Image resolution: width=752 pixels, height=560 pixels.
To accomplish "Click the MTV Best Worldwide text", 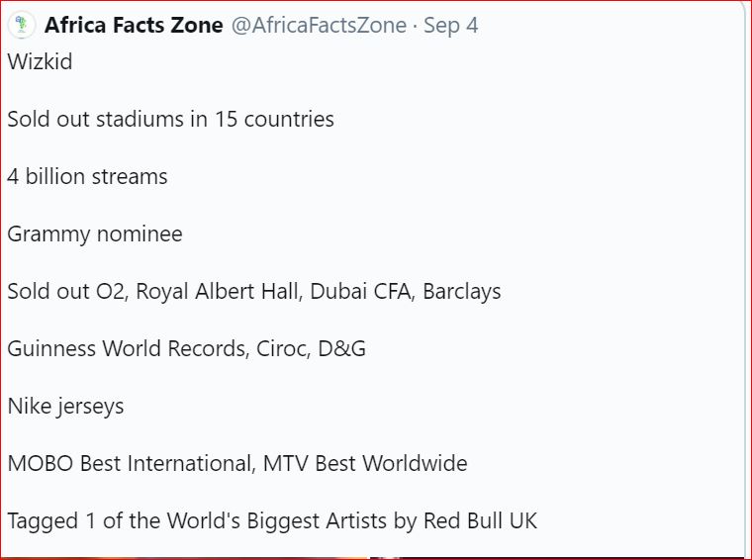I will pyautogui.click(x=365, y=464).
